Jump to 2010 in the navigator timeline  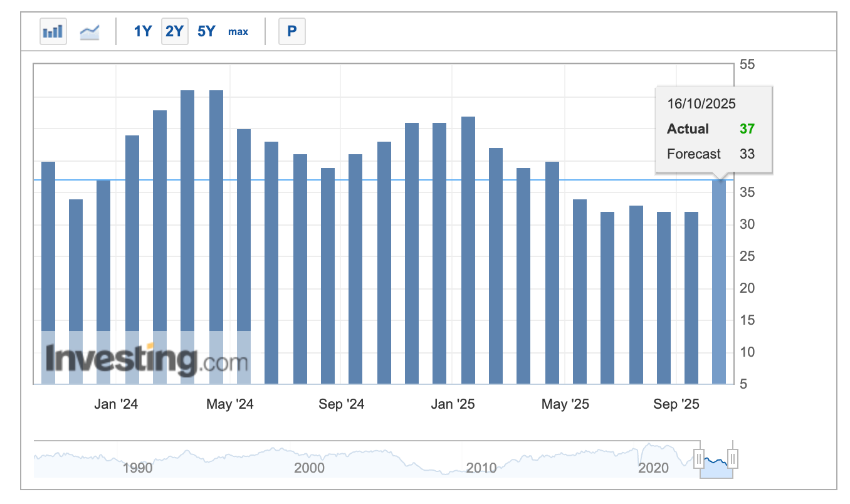click(481, 468)
